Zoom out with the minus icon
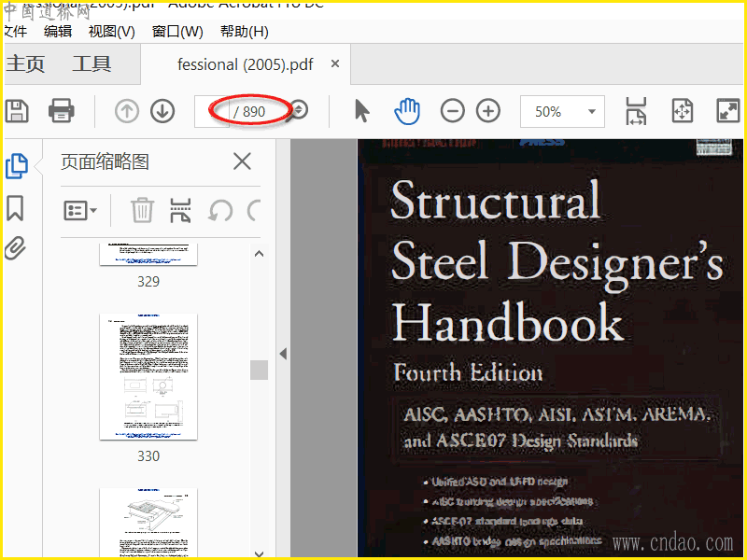Screen dimensions: 747x560 (x=453, y=111)
